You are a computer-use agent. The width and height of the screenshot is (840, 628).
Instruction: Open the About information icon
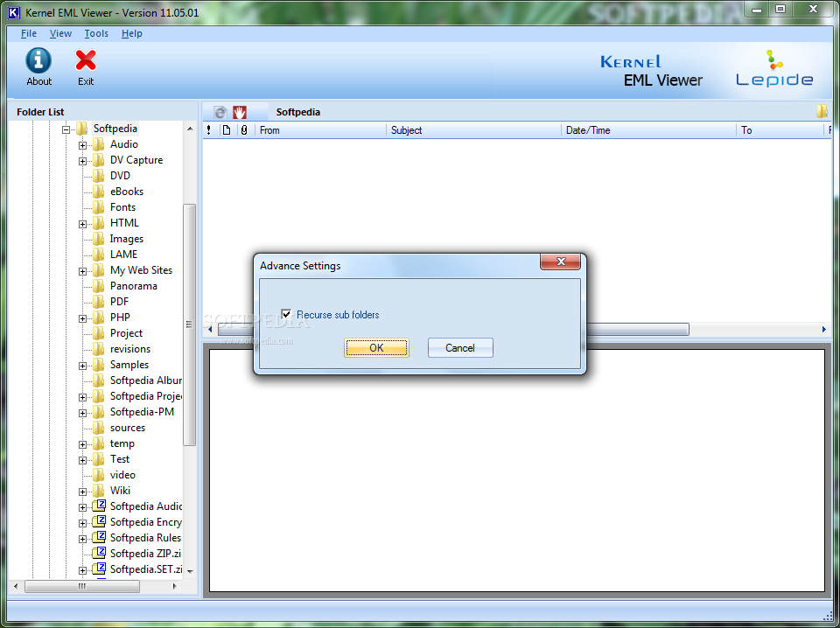coord(38,60)
